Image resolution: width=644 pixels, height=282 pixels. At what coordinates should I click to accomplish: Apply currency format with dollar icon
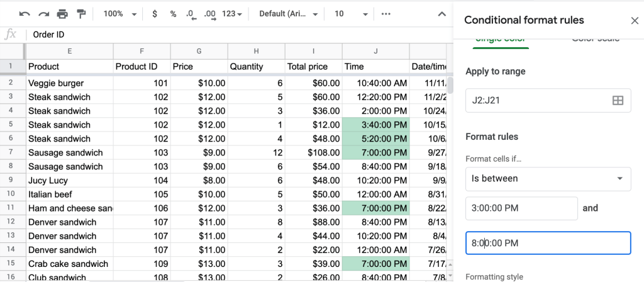click(x=155, y=13)
